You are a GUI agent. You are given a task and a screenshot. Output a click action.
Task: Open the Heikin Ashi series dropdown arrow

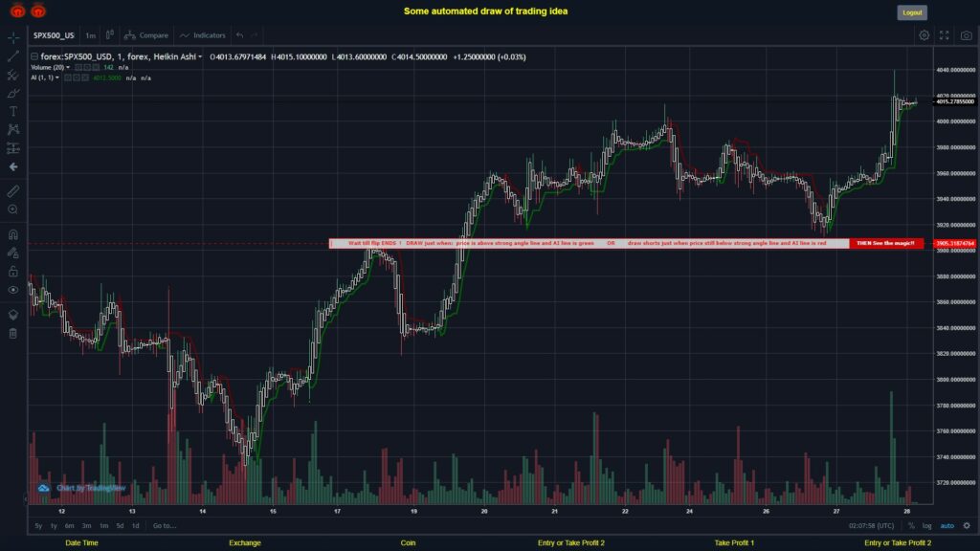[200, 56]
